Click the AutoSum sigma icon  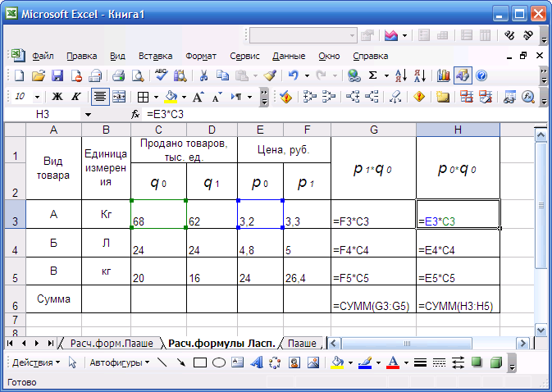(x=373, y=75)
